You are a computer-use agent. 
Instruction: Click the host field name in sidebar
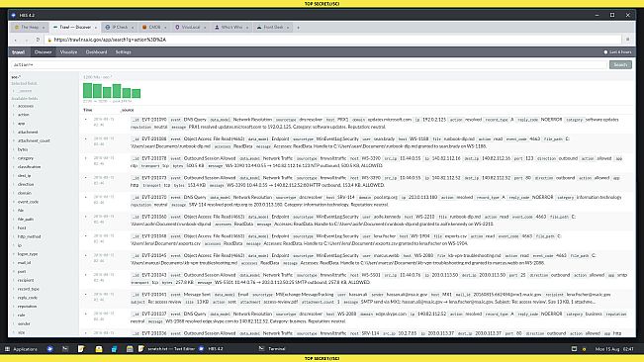click(x=22, y=227)
